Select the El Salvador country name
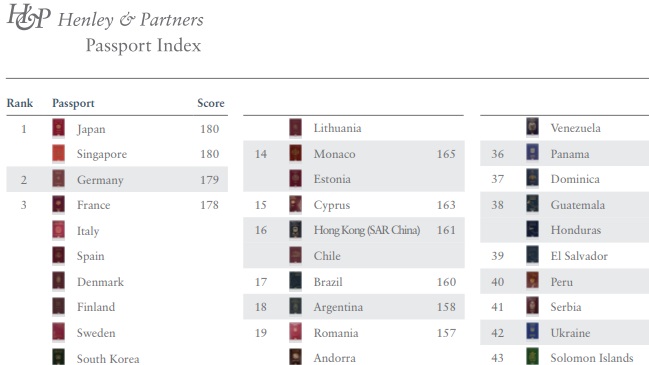The image size is (649, 365). 579,256
